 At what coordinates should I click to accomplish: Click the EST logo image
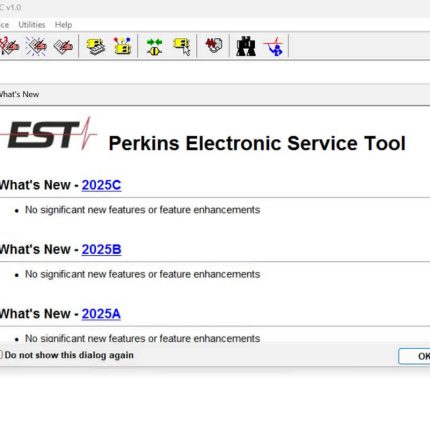click(49, 134)
